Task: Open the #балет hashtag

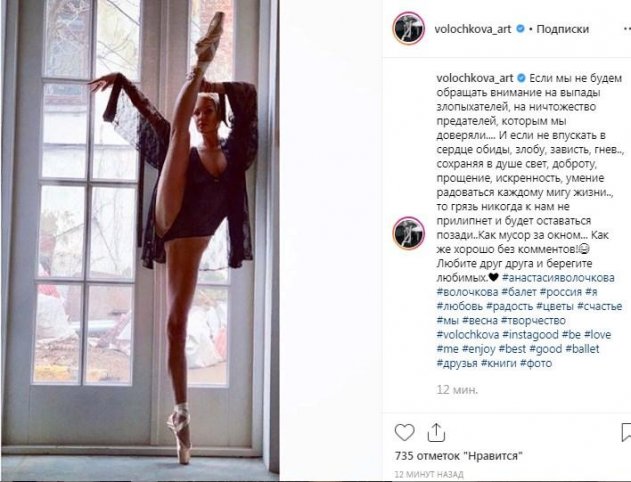Action: click(x=519, y=292)
